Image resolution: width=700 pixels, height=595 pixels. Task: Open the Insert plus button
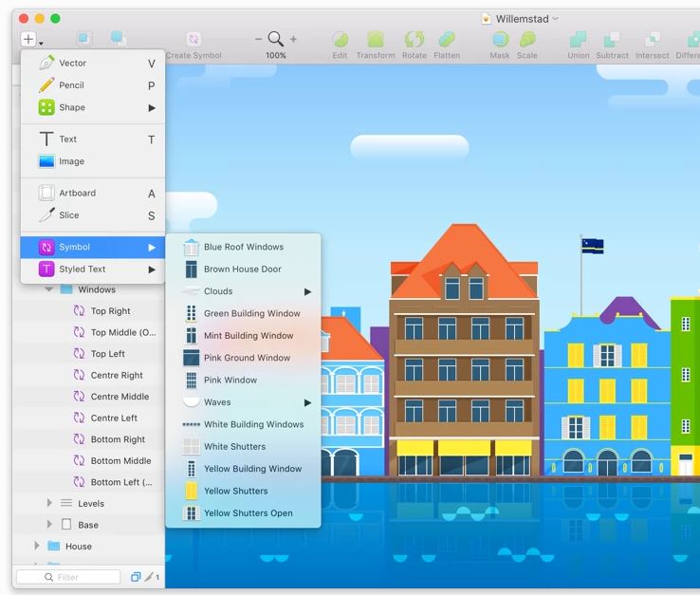pyautogui.click(x=29, y=39)
